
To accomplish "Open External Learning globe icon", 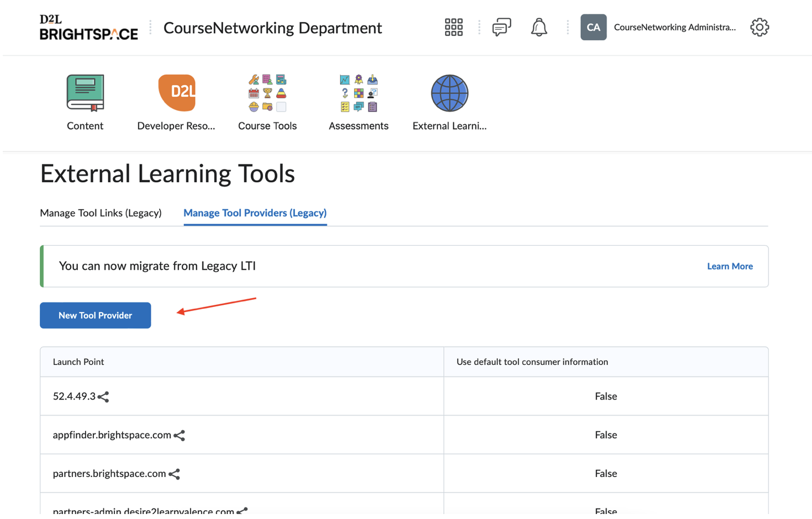I will click(x=449, y=93).
